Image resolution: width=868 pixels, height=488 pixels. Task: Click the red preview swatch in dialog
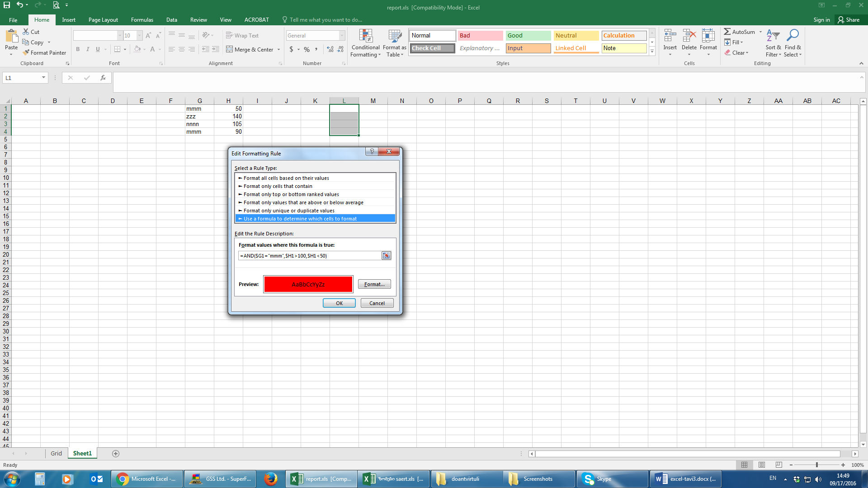(308, 284)
